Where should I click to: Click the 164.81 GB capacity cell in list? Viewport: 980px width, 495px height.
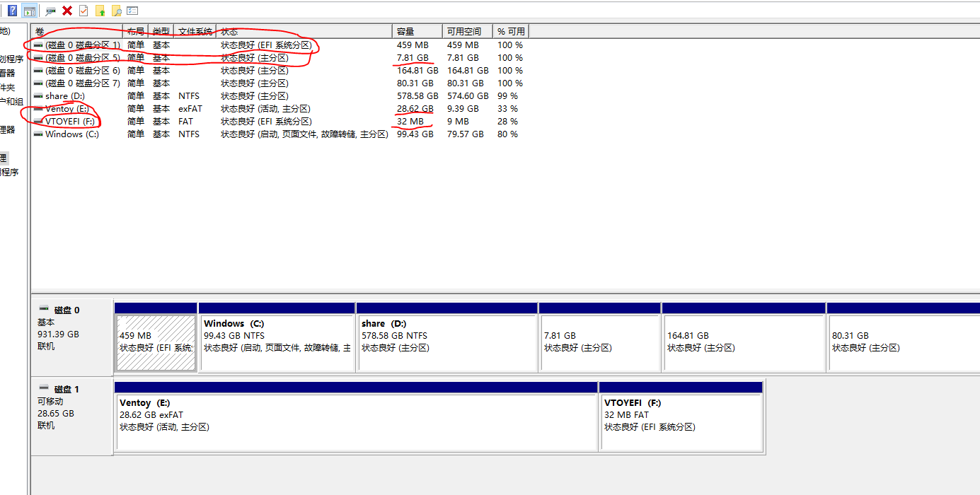coord(417,71)
